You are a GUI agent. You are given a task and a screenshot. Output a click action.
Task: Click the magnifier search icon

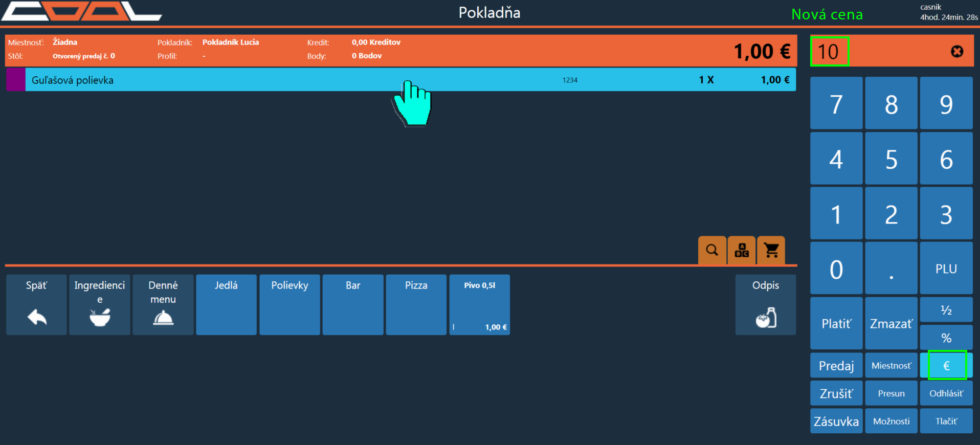tap(711, 250)
